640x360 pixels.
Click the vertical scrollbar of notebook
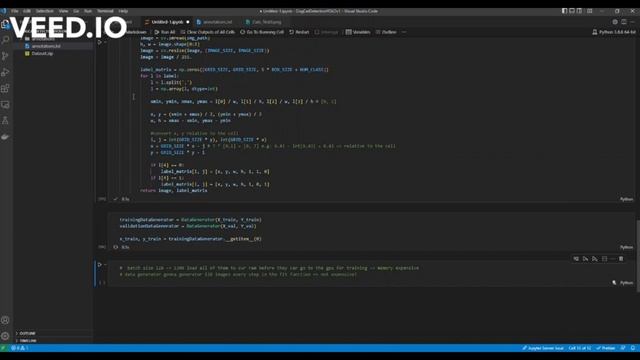(638, 256)
